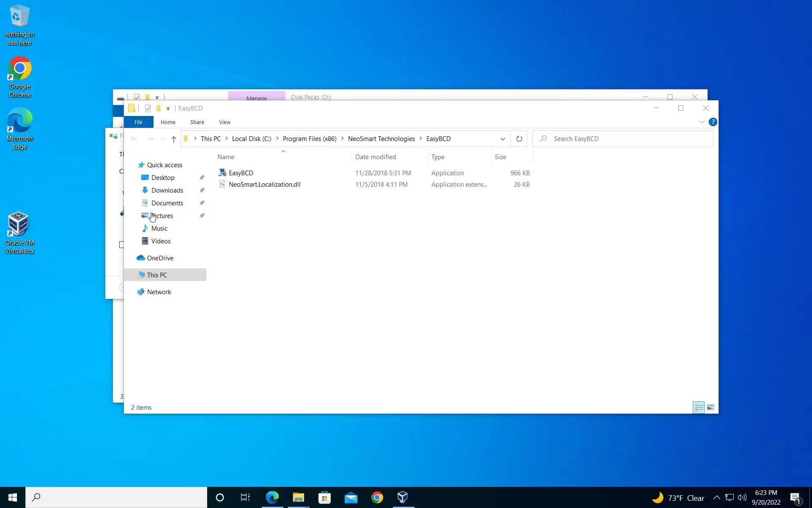Select the EasyBCD application file
This screenshot has height=508, width=812.
pos(241,173)
